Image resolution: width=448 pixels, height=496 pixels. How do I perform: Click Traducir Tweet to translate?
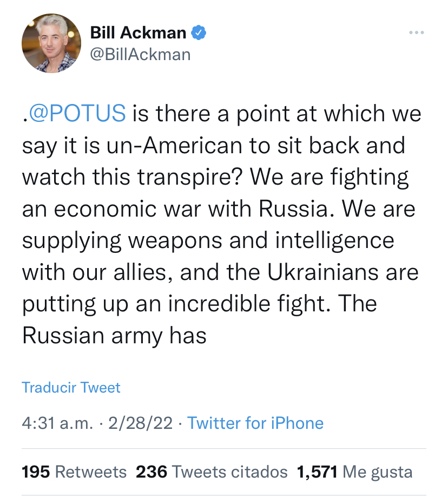tap(71, 388)
